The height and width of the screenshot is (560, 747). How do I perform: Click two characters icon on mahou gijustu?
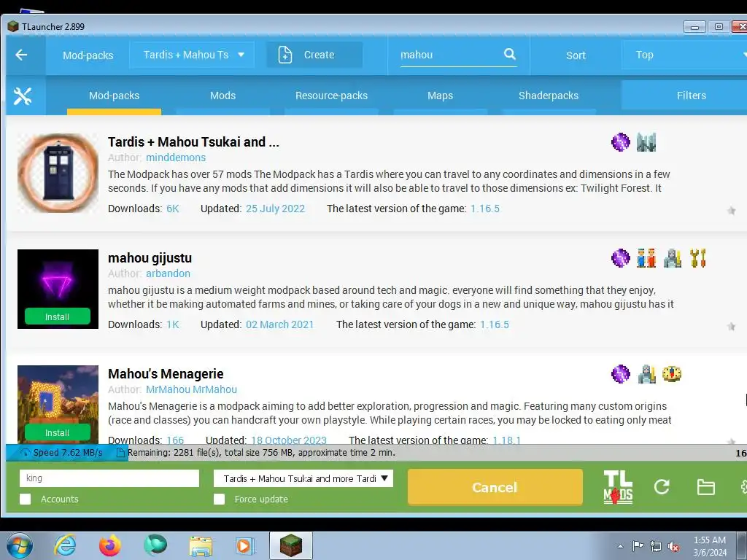(646, 258)
